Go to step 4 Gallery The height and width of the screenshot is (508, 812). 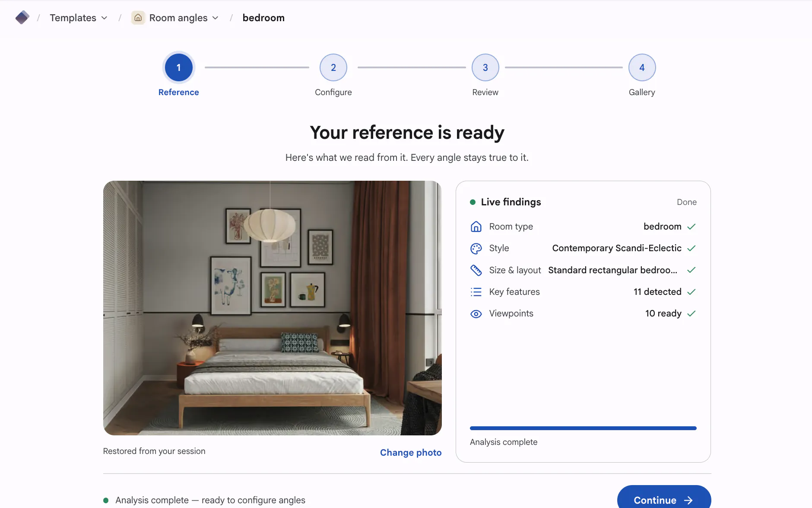[642, 67]
